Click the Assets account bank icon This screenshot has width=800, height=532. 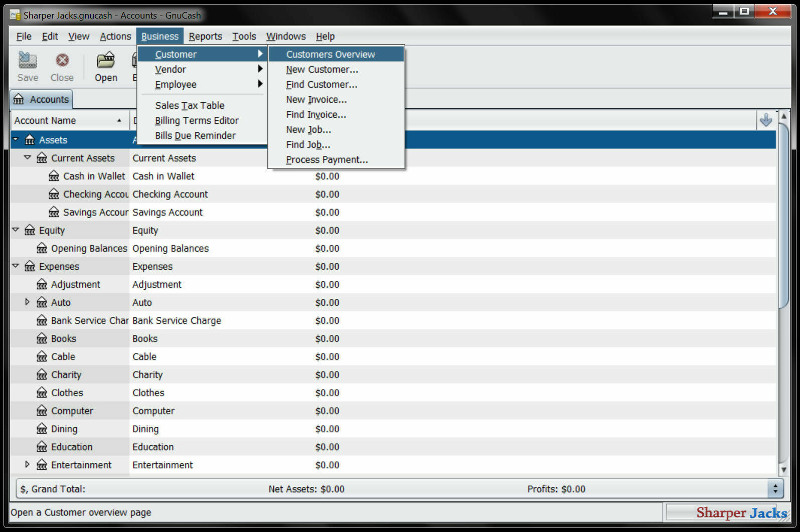pos(30,140)
